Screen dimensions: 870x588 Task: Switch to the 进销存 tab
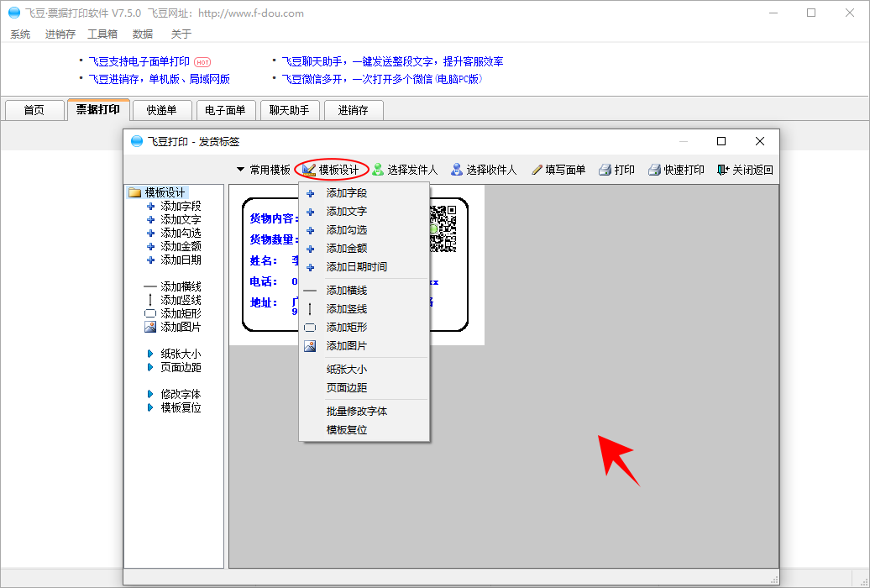pyautogui.click(x=354, y=110)
